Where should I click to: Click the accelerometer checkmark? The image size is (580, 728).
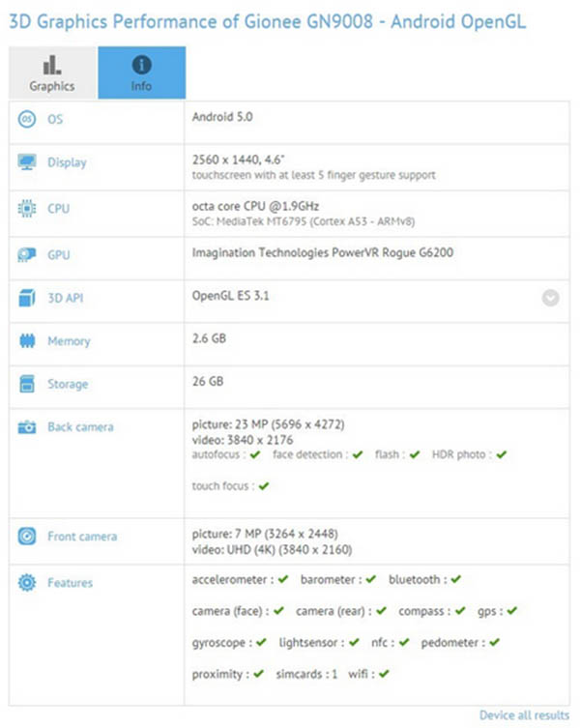[x=283, y=579]
